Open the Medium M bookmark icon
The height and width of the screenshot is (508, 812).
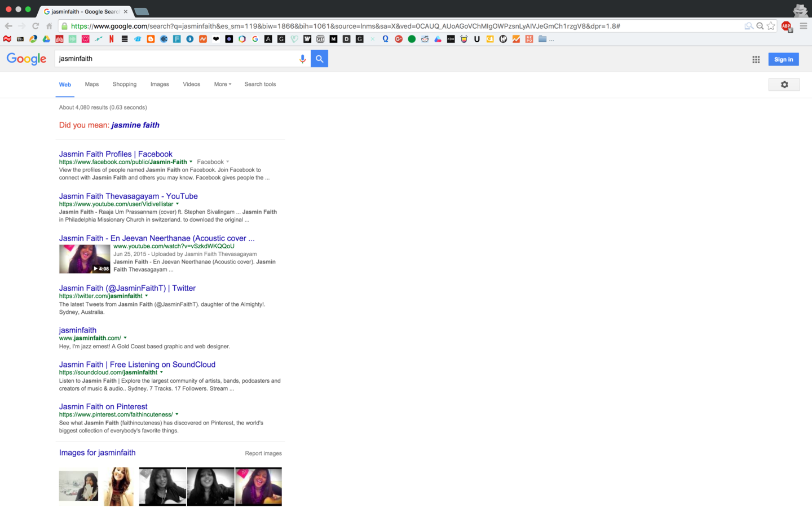click(x=333, y=39)
